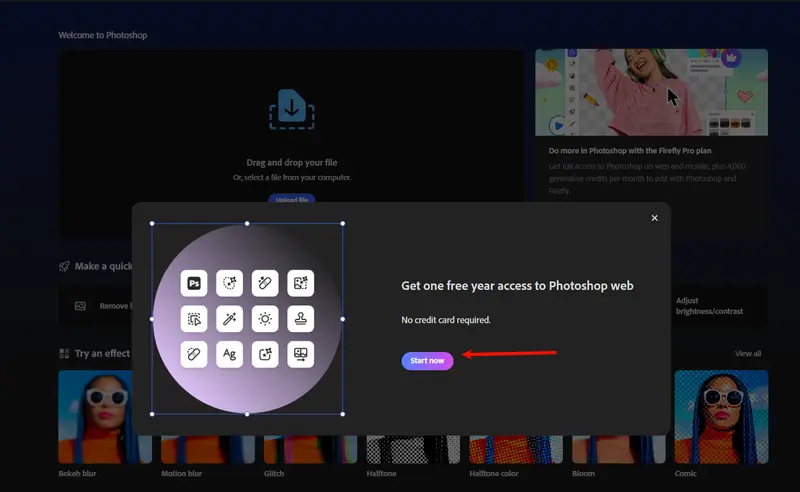Click the generative image sparkle icon tile
Viewport: 800px width, 492px height.
click(301, 283)
